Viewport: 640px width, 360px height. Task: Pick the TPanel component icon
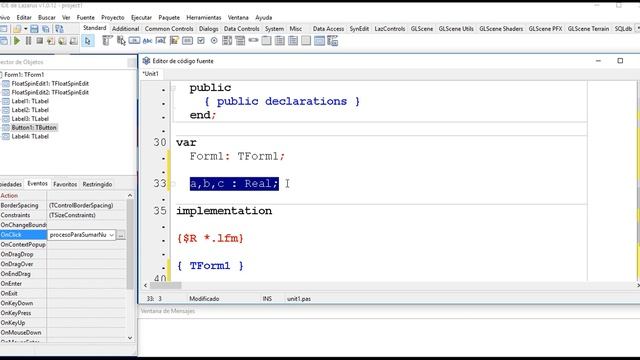[x=306, y=41]
